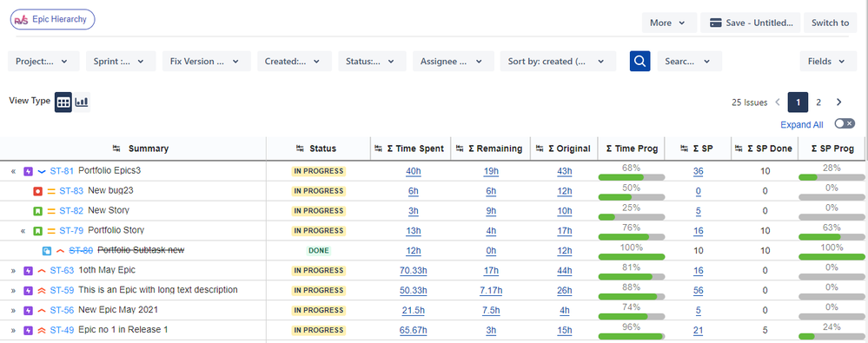This screenshot has height=343, width=868.
Task: Click the 100% SP progress bar for ST-80
Action: coord(832,257)
